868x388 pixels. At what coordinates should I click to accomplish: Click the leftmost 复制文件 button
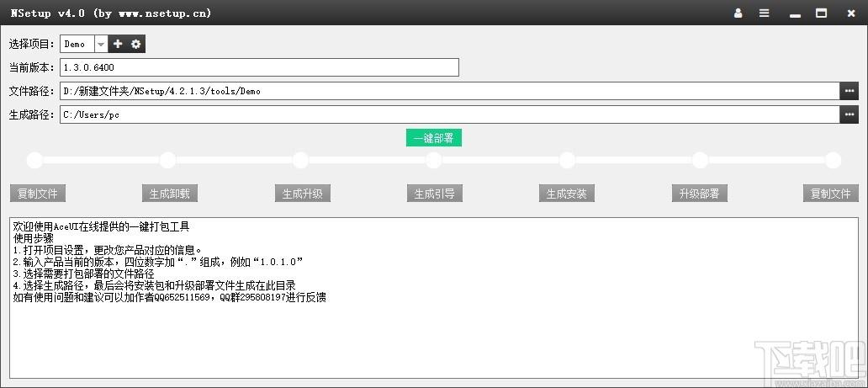pos(38,194)
